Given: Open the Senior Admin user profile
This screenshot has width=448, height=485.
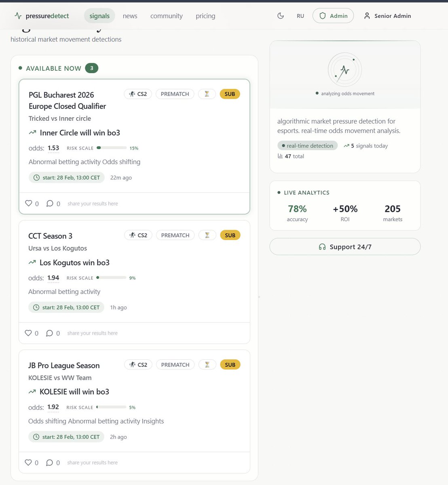Looking at the screenshot, I should pyautogui.click(x=387, y=16).
